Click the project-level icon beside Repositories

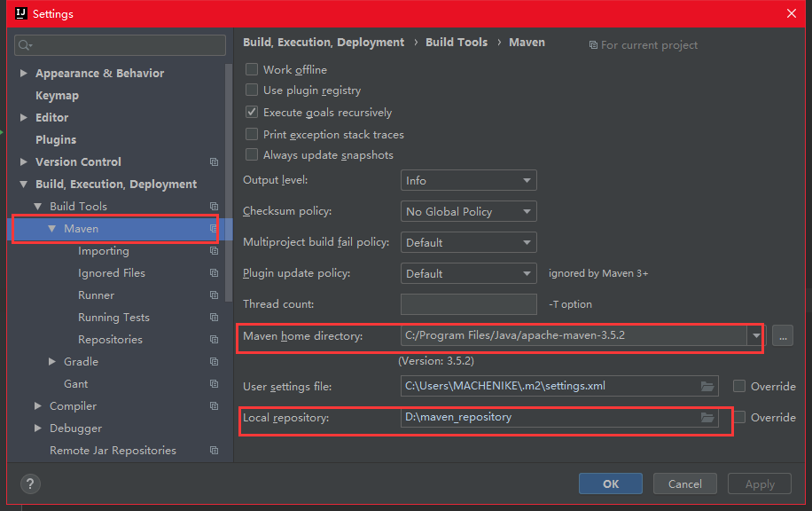point(214,340)
